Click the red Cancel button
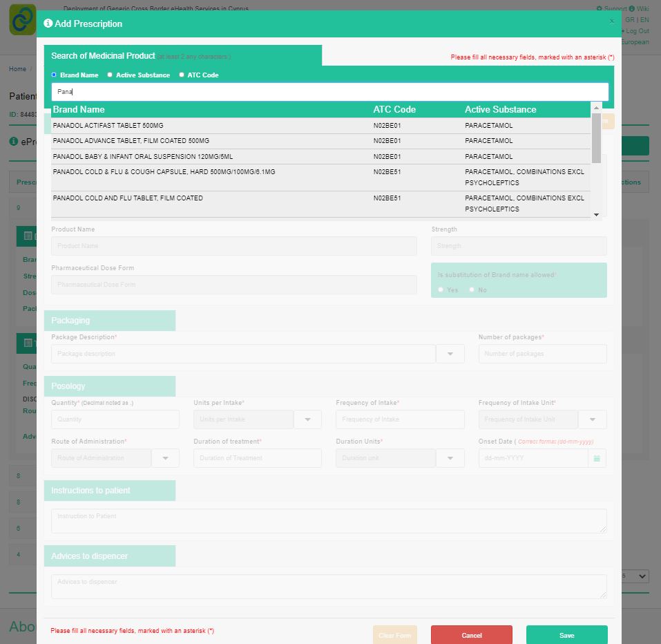Image resolution: width=661 pixels, height=644 pixels. (x=471, y=635)
